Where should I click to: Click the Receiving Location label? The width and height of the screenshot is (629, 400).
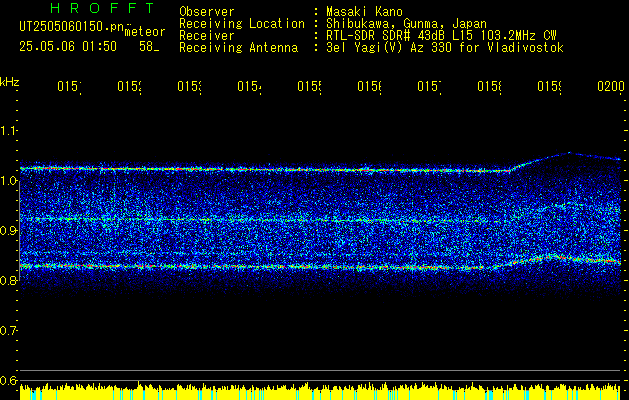[x=242, y=24]
